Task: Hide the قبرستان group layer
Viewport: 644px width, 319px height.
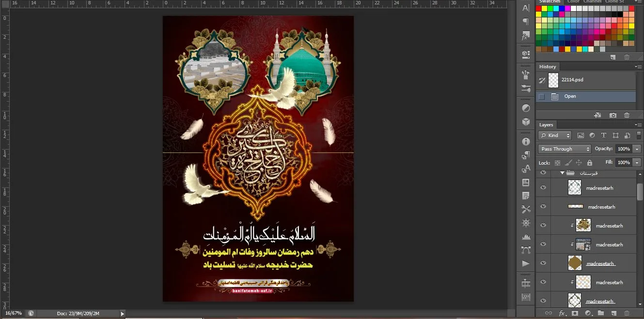Action: coord(543,172)
